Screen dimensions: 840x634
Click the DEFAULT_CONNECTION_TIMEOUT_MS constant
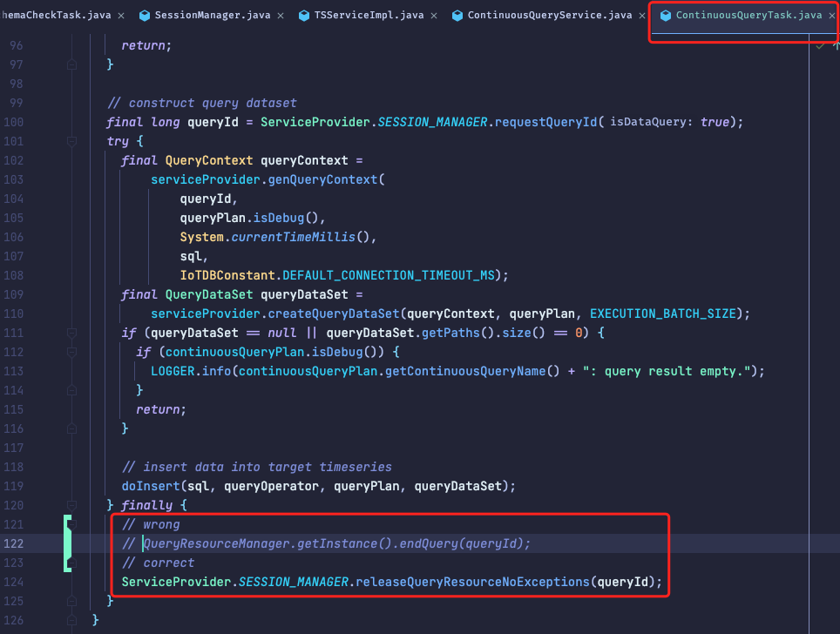[x=389, y=275]
